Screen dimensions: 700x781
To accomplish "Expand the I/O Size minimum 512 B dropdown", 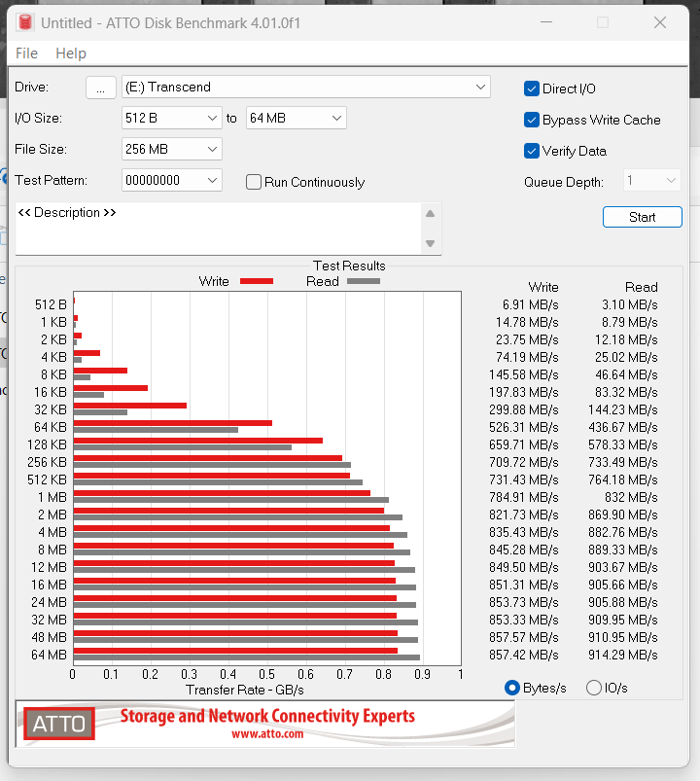I will [172, 118].
